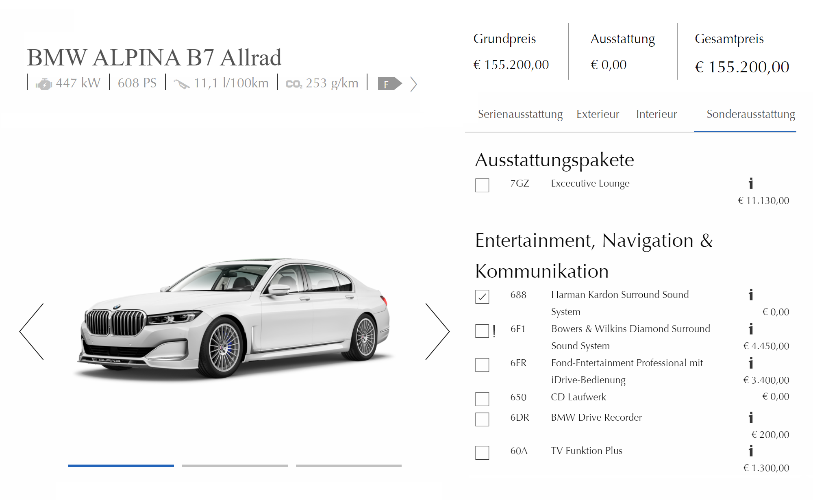Screen dimensions: 813x504
Task: Click the € 3.400,00 price
Action: click(766, 380)
